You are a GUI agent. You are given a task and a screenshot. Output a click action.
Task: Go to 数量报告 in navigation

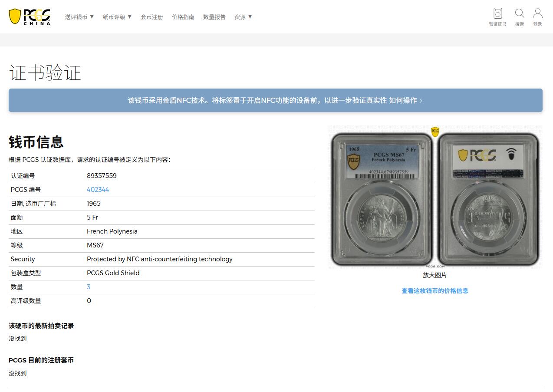(214, 17)
